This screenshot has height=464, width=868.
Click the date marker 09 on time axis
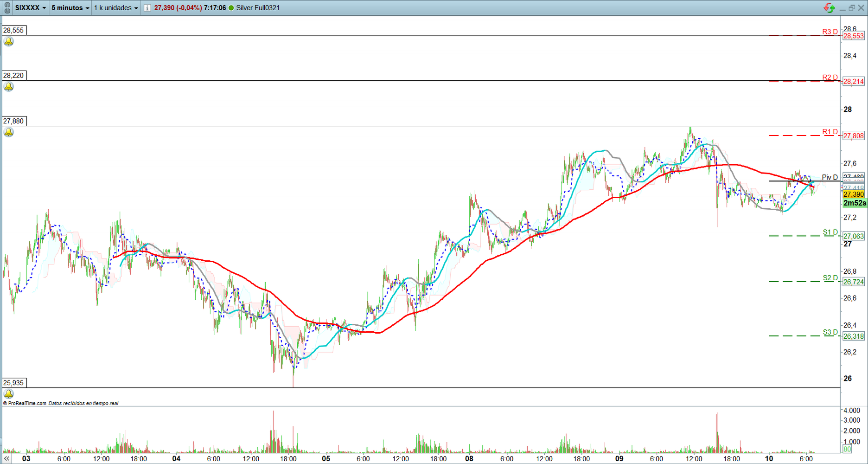click(619, 458)
